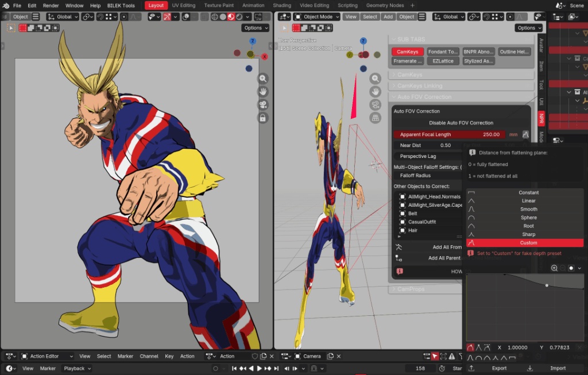Select Sharp from the falloff list

point(525,234)
